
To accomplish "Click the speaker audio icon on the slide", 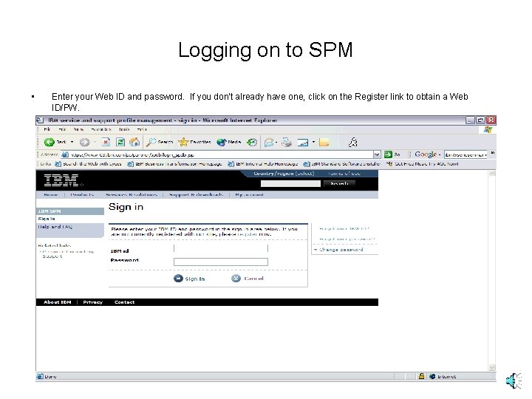I will tap(514, 381).
